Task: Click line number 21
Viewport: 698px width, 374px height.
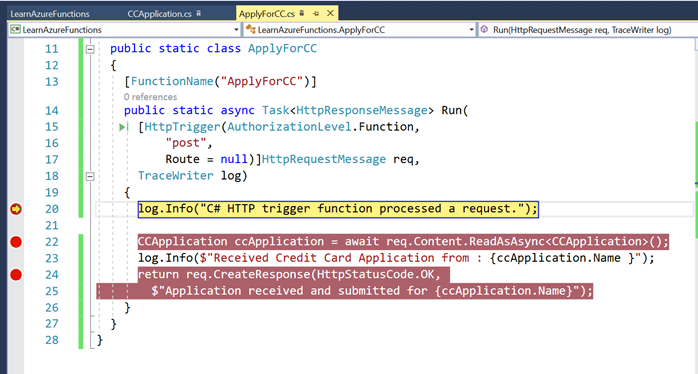Action: 52,225
